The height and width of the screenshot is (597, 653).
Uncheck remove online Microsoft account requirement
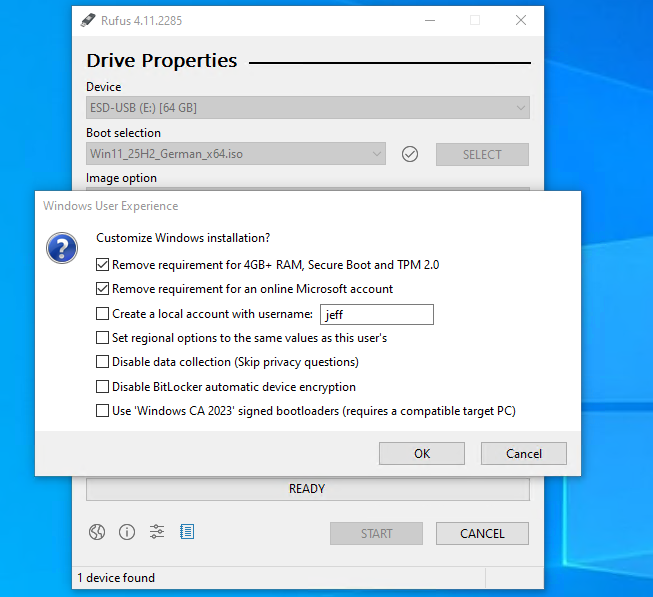coord(103,289)
